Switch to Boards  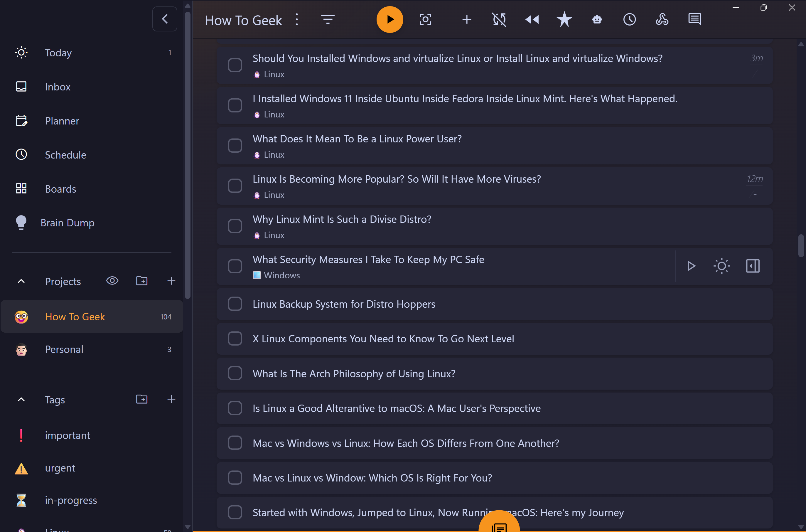(x=92, y=189)
